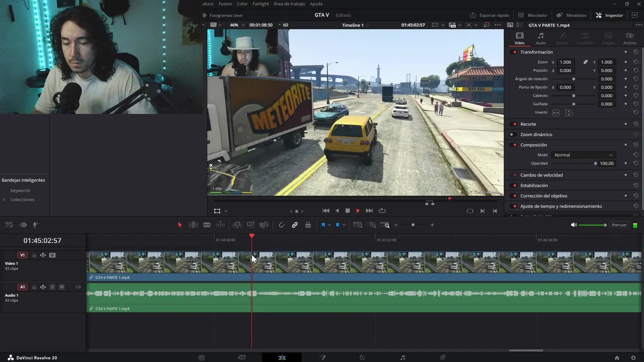Screen dimensions: 644x362
Task: Select the arrow Selection mode tool
Action: pyautogui.click(x=180, y=225)
